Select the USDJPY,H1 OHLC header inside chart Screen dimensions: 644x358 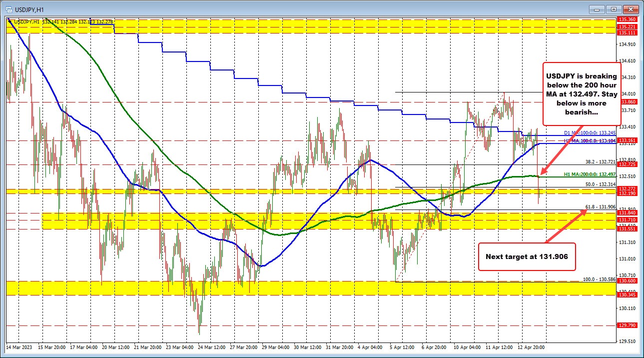pyautogui.click(x=62, y=21)
